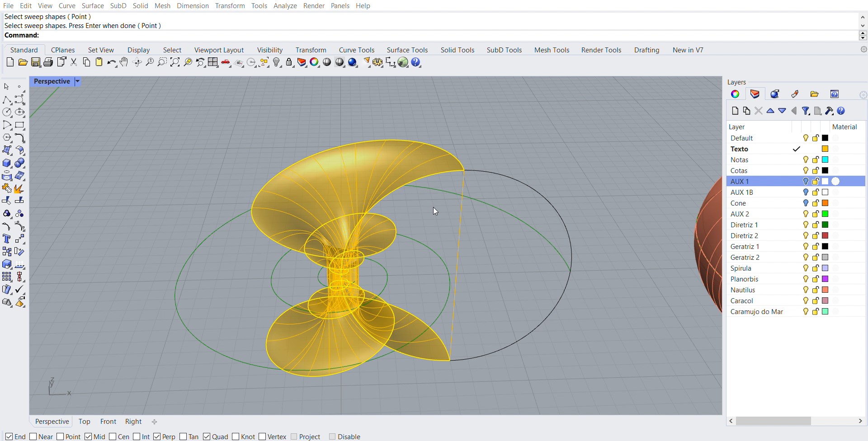Click the Boolean Union spheres icon
Screen dimensions: 868x441
click(19, 163)
